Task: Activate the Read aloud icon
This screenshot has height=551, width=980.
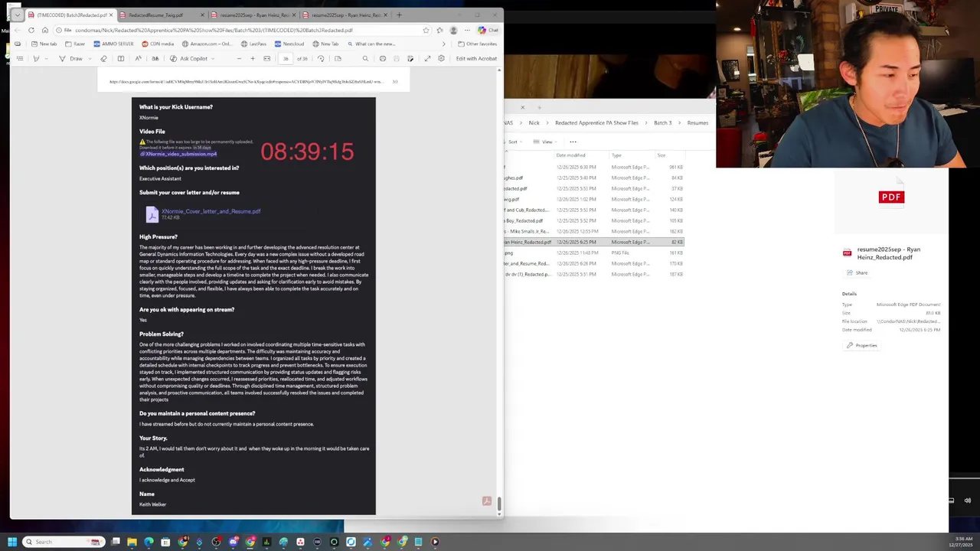Action: (x=138, y=58)
